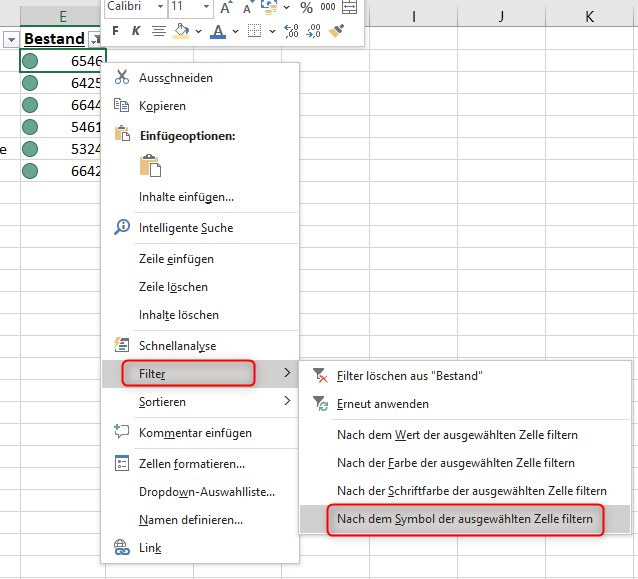This screenshot has width=638, height=579.
Task: Apply percent style format
Action: click(306, 7)
